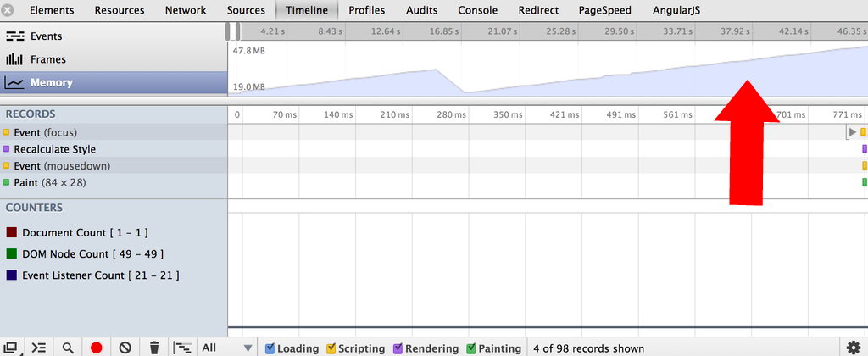
Task: Click the dock/undock window icon
Action: (11, 348)
